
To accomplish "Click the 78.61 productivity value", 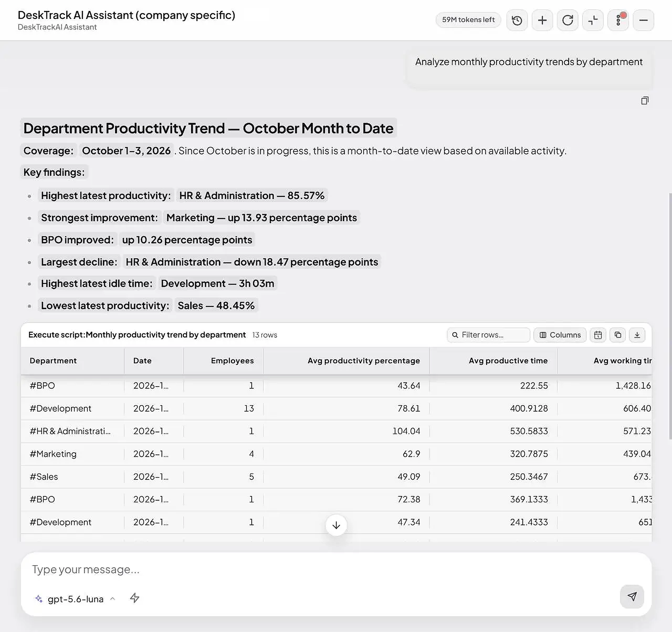I will coord(409,409).
